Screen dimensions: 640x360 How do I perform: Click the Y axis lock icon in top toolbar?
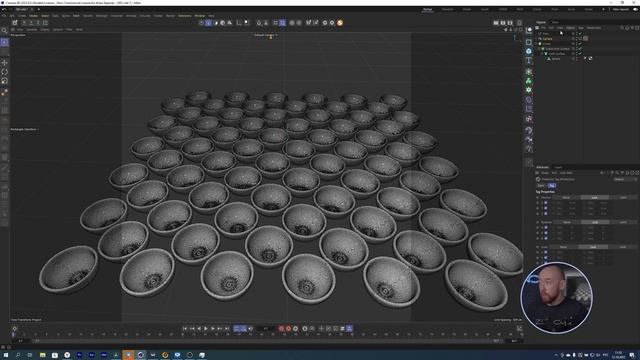click(x=31, y=23)
